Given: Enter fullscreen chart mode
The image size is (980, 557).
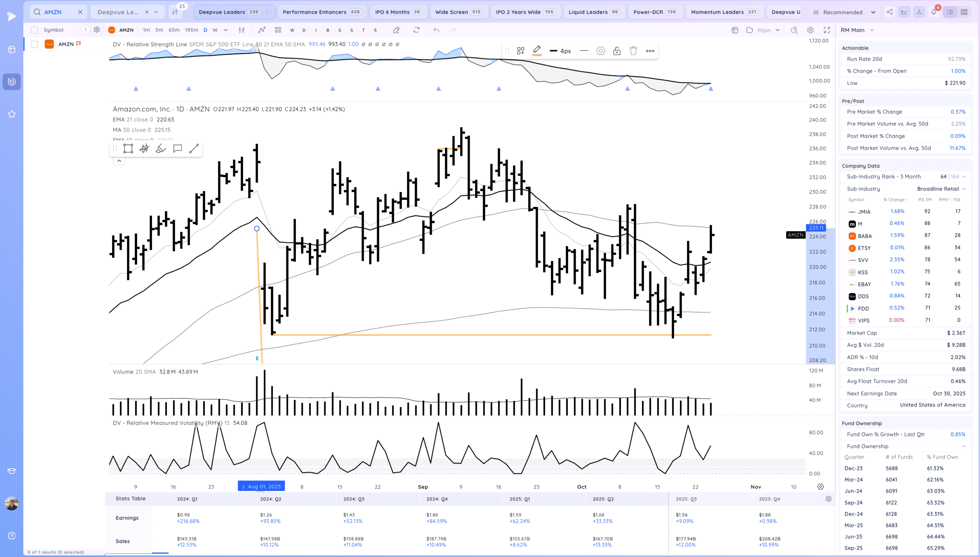Looking at the screenshot, I should [827, 30].
